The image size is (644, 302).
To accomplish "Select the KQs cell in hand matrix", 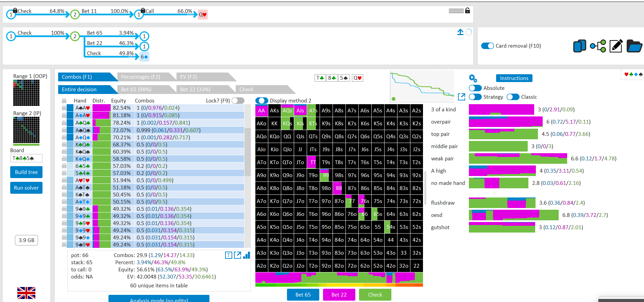I will click(287, 124).
